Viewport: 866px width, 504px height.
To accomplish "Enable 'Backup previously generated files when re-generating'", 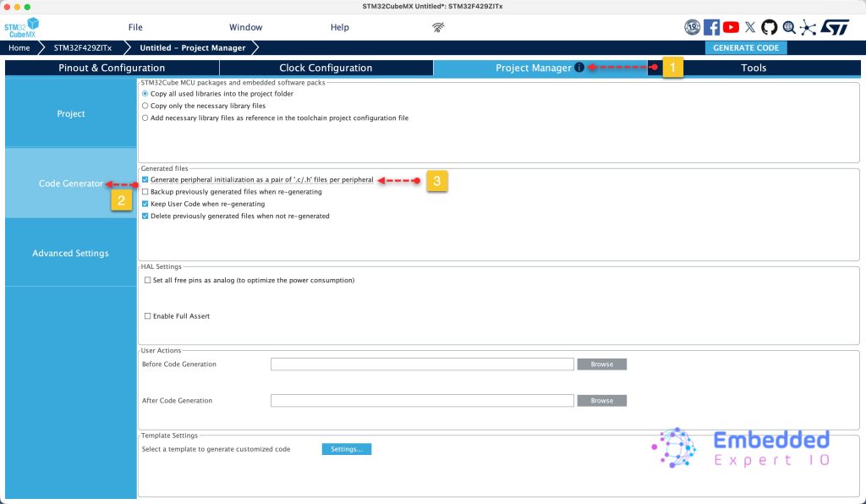I will click(x=145, y=192).
